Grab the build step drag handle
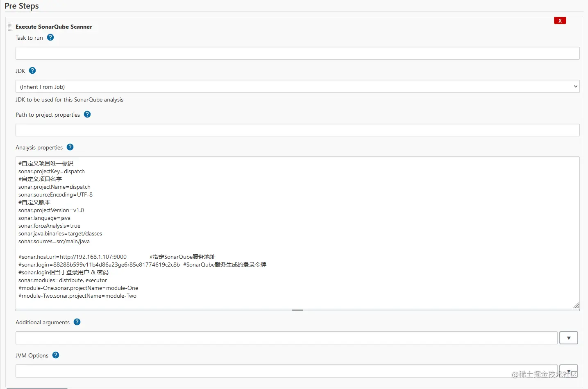Viewport: 588px width, 389px height. pyautogui.click(x=10, y=27)
